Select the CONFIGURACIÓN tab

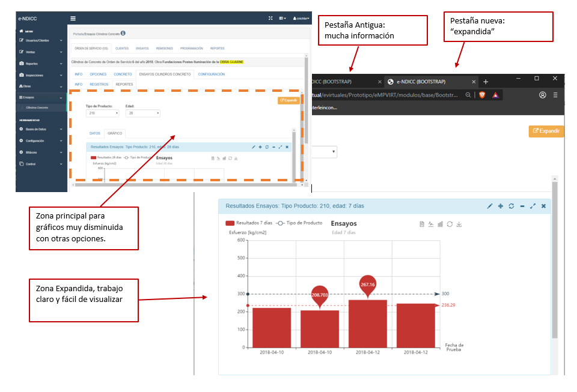click(x=211, y=74)
